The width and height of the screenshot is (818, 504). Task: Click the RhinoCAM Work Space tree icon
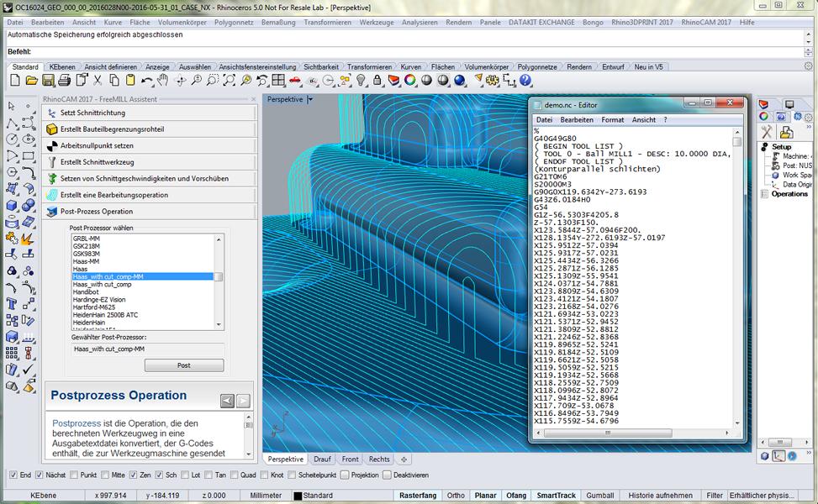tap(775, 175)
